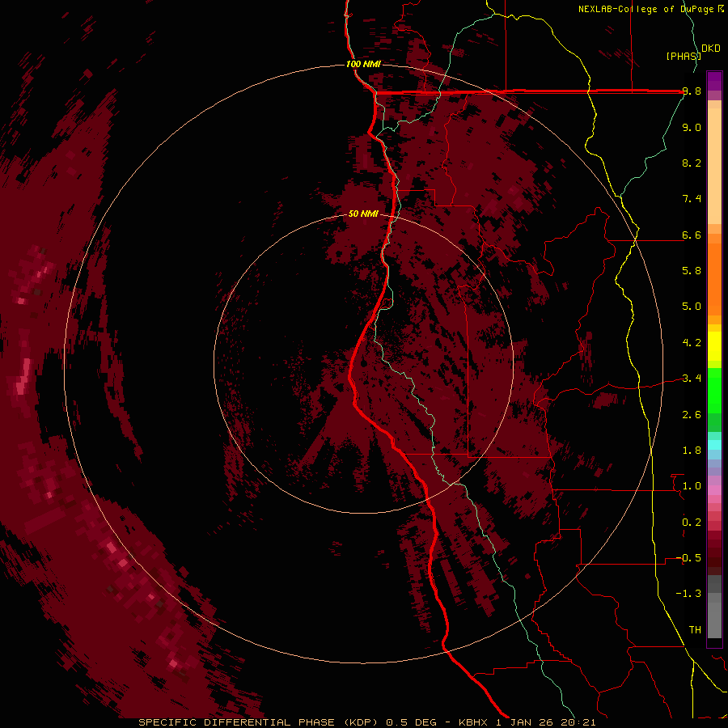Click the 6.6 scale value
The image size is (728, 728).
[x=692, y=235]
